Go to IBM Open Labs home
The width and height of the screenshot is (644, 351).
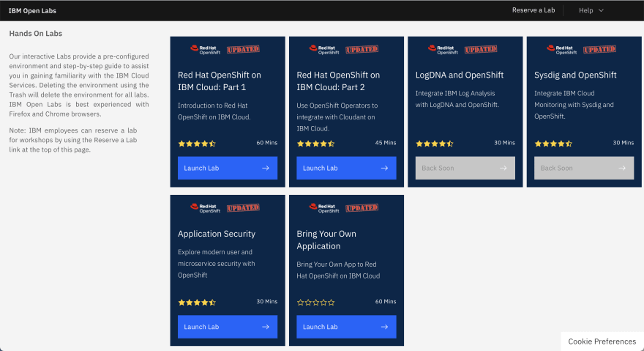[32, 11]
